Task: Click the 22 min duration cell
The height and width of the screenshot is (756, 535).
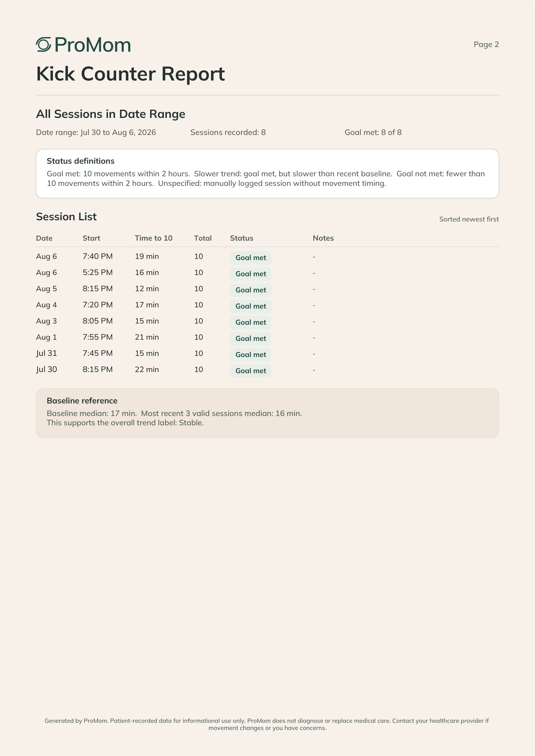Action: click(147, 369)
